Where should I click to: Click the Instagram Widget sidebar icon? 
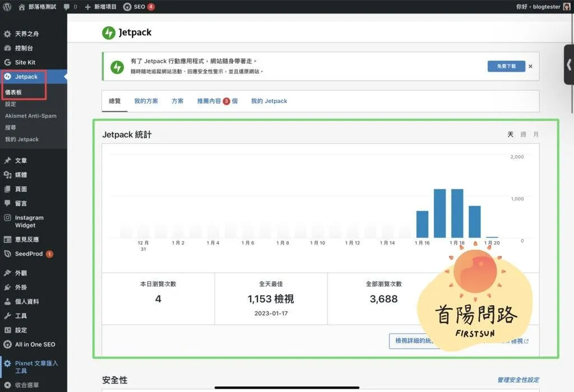pos(7,218)
